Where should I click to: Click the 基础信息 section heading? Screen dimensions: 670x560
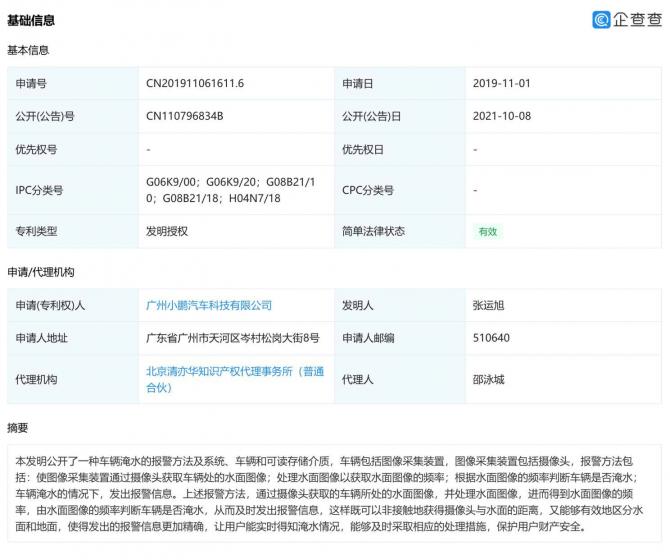coord(31,20)
